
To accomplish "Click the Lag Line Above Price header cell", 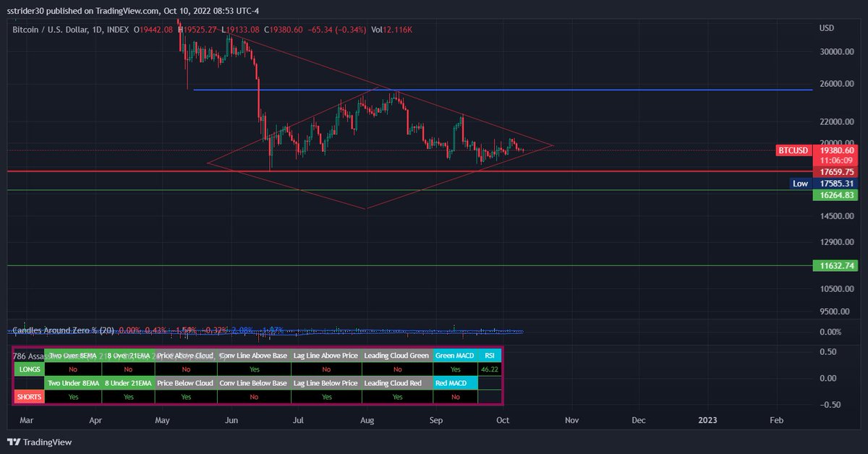I will tap(326, 355).
